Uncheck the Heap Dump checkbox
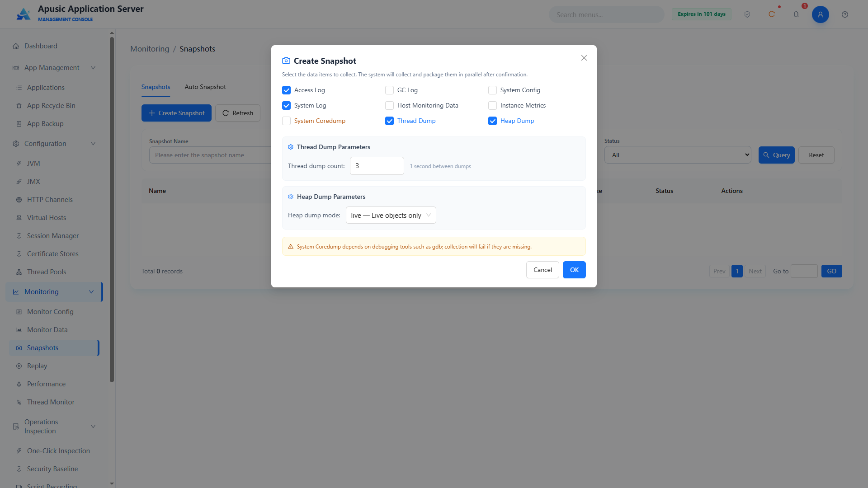This screenshot has height=488, width=868. (492, 121)
